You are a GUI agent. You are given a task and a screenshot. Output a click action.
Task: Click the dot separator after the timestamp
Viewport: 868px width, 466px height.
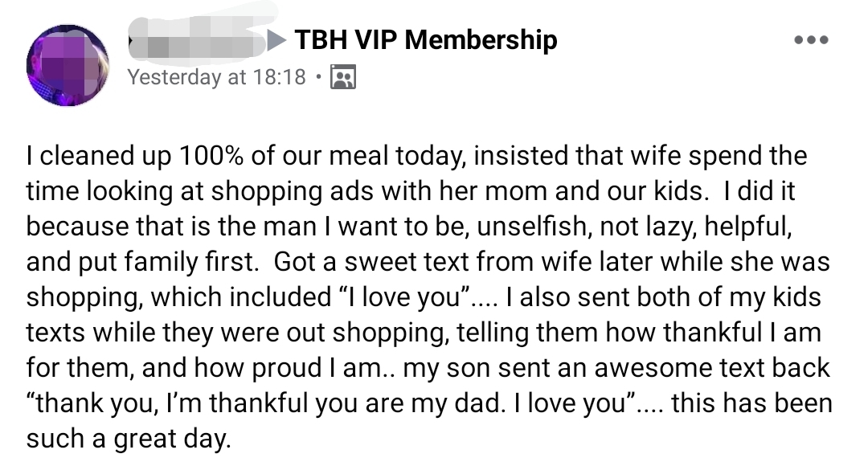[320, 78]
